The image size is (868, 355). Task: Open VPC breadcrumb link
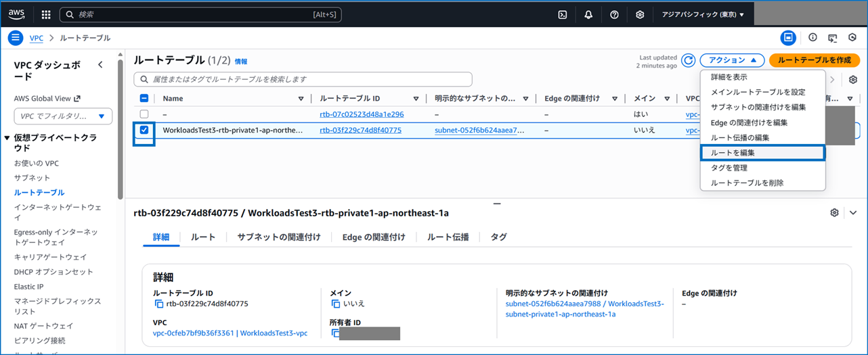pos(37,38)
